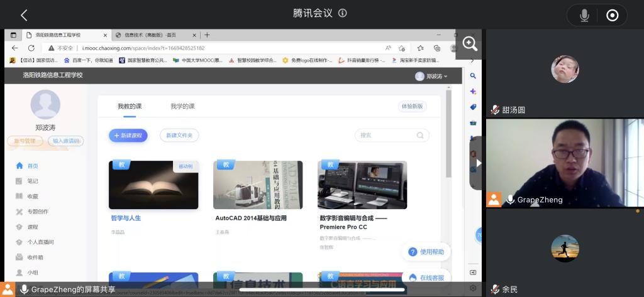Click the 新建文件夹 button
The width and height of the screenshot is (644, 297).
[179, 135]
